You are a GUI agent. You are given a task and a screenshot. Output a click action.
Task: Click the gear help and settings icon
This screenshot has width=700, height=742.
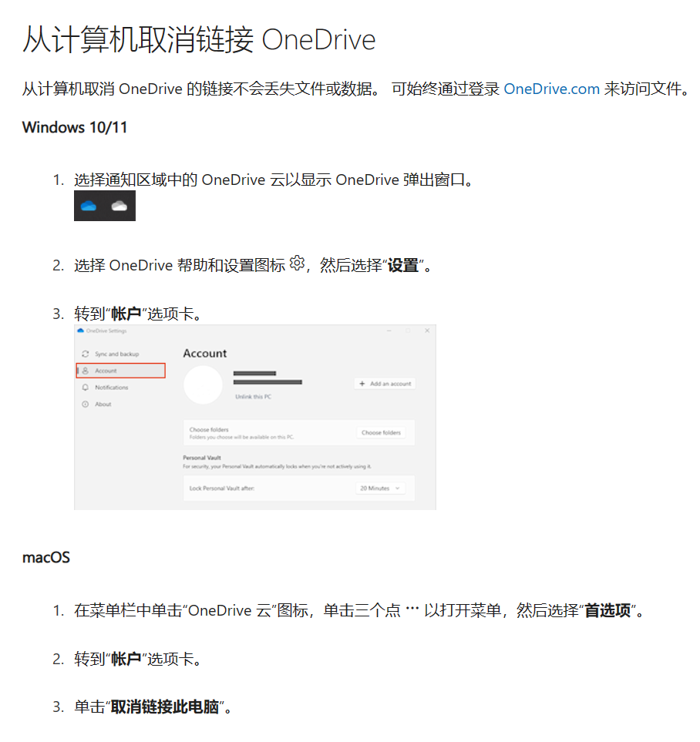click(x=297, y=263)
